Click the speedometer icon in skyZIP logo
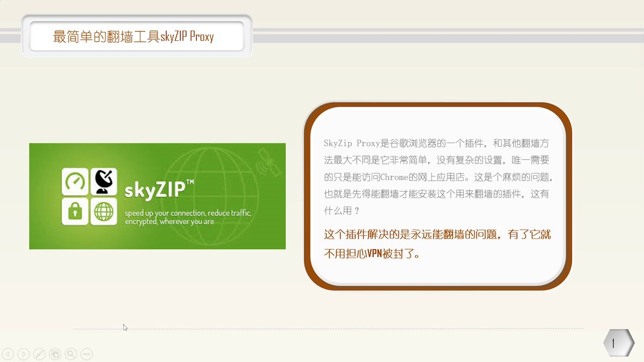 pyautogui.click(x=75, y=182)
